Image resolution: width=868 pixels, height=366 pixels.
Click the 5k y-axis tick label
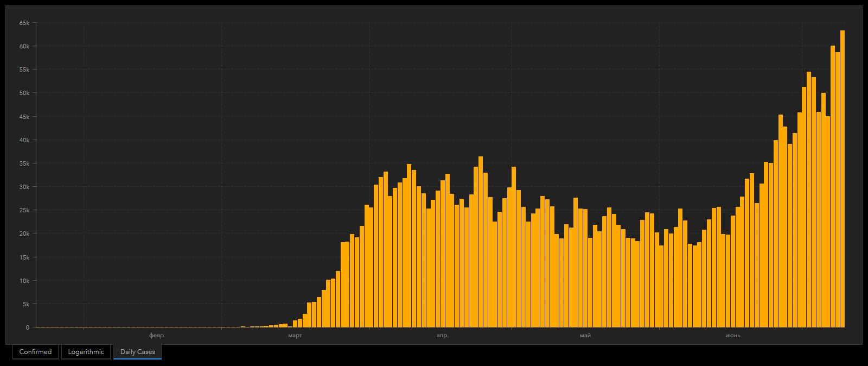coord(26,304)
